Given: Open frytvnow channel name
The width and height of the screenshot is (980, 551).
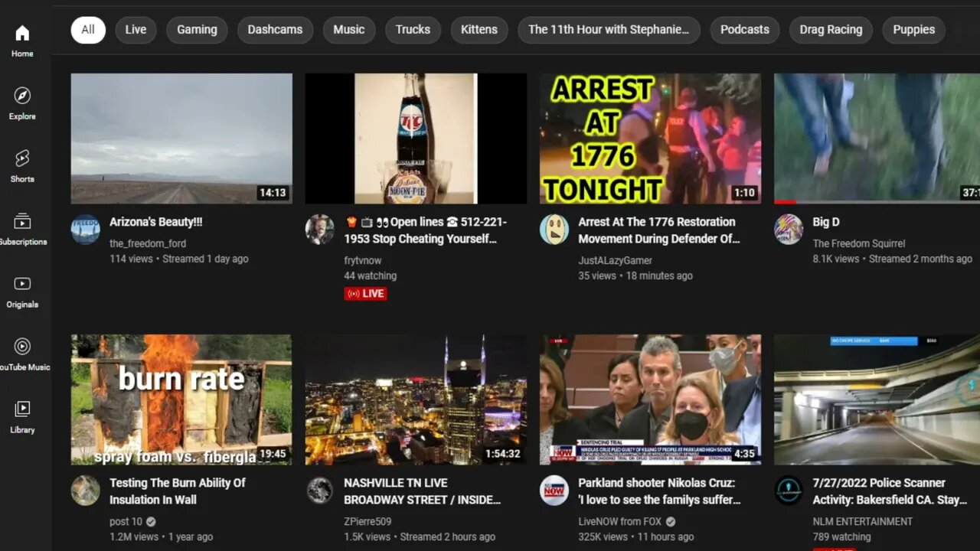Looking at the screenshot, I should [362, 260].
